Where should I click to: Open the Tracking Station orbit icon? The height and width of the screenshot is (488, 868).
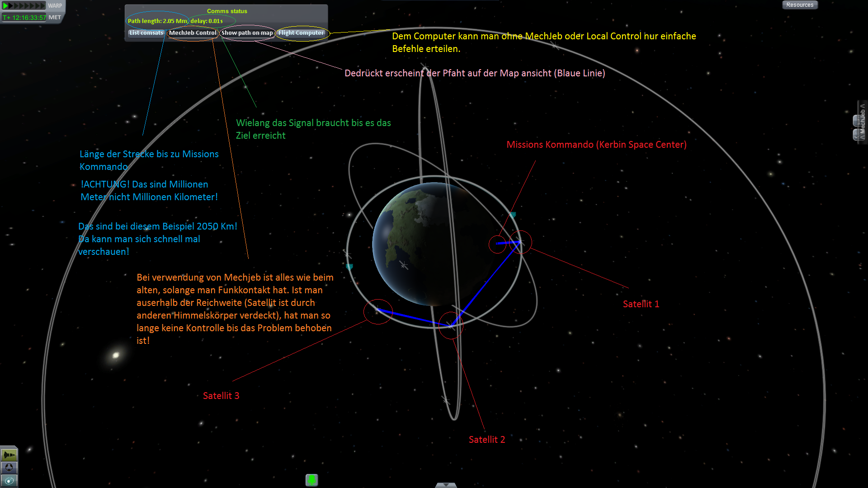[x=9, y=481]
